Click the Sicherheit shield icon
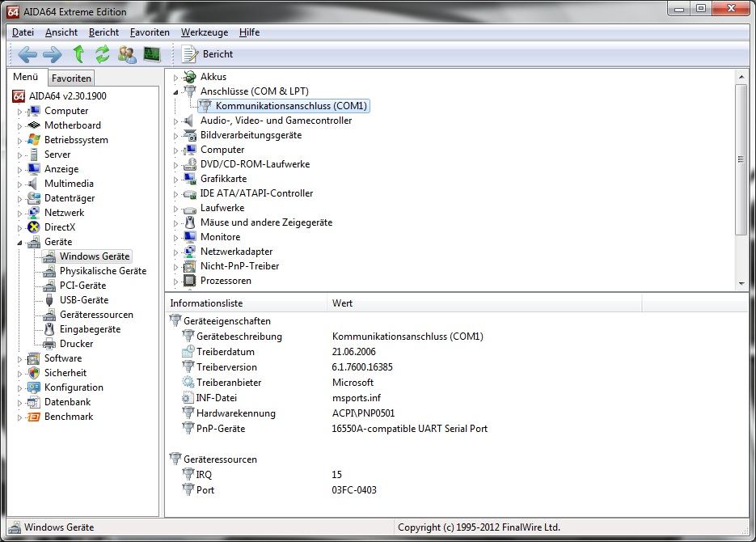This screenshot has width=756, height=542. [34, 373]
